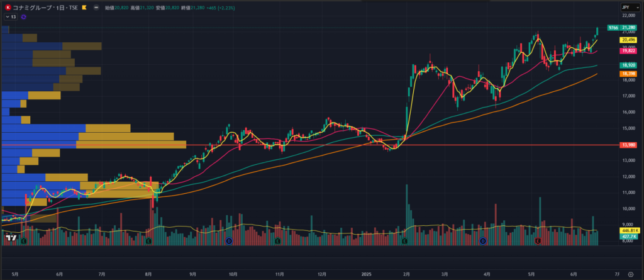The width and height of the screenshot is (644, 280).
Task: Click the 12月 label on time axis
Action: coord(322,274)
